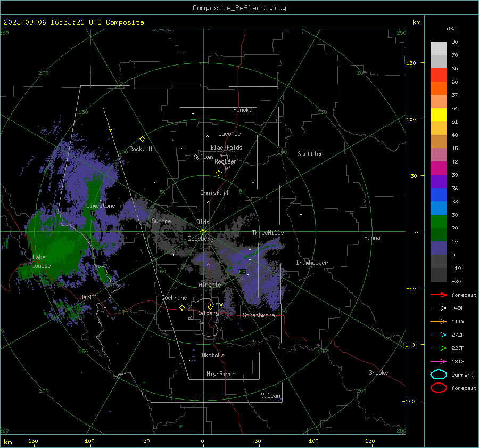Viewport: 479px width, 448px height.
Task: Click the -150 tick on bottom axis
Action: tap(31, 441)
